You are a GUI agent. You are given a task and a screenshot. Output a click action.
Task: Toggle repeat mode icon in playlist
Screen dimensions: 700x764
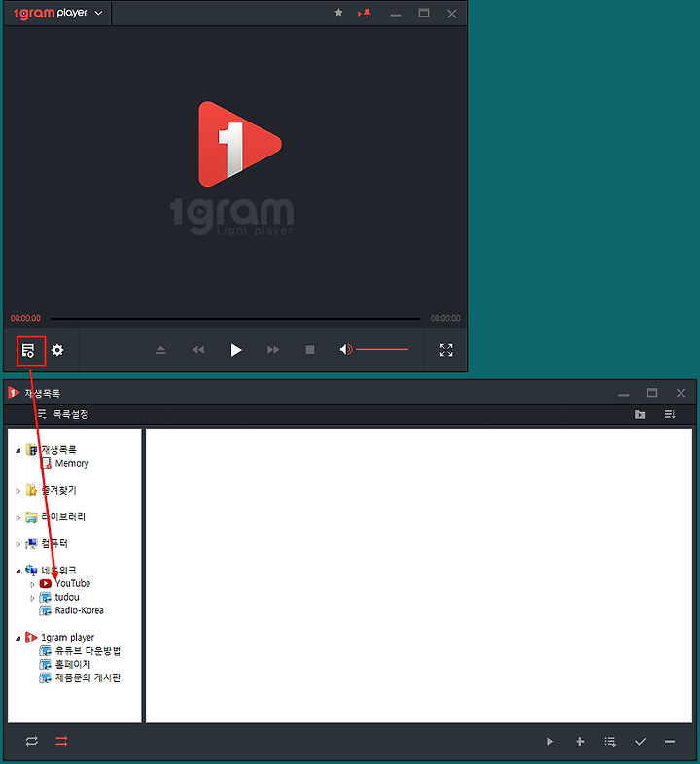(32, 741)
